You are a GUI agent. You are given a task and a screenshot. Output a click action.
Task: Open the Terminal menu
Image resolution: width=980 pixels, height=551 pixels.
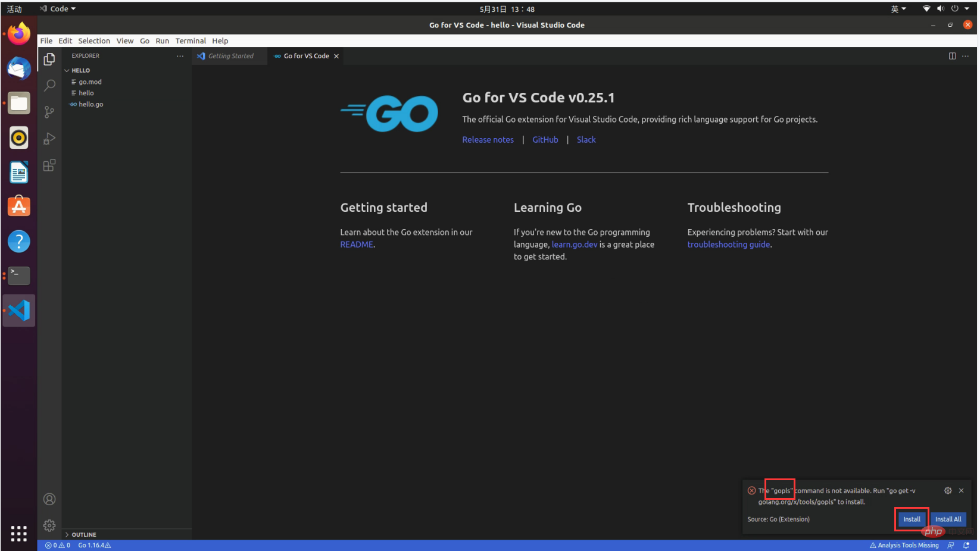point(191,41)
